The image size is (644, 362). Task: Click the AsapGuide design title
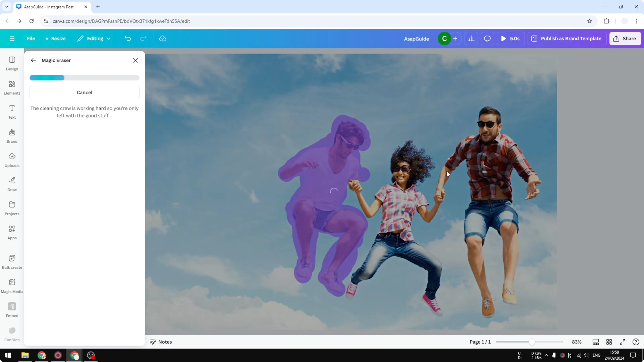416,39
